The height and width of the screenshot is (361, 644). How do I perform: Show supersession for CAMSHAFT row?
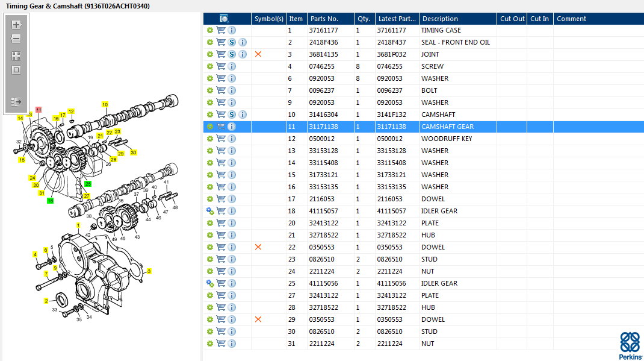coord(232,115)
